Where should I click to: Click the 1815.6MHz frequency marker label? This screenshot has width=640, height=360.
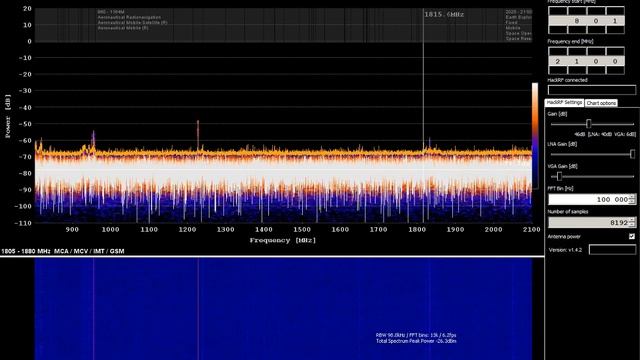[444, 14]
